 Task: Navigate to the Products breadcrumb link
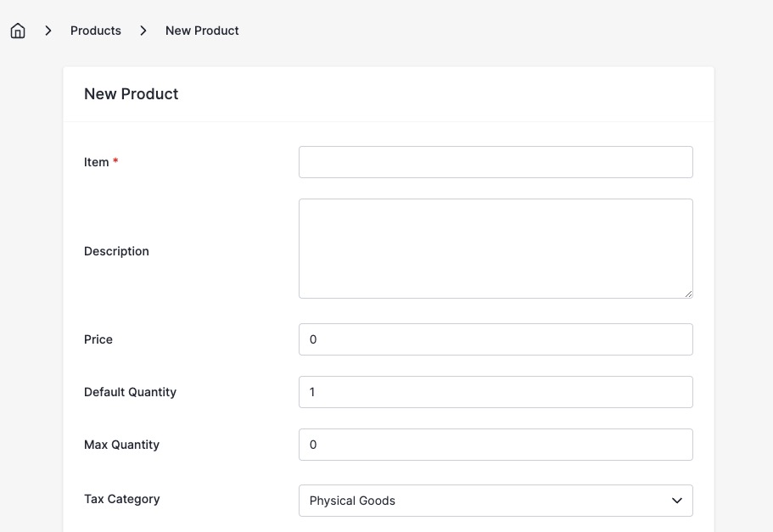(x=95, y=30)
